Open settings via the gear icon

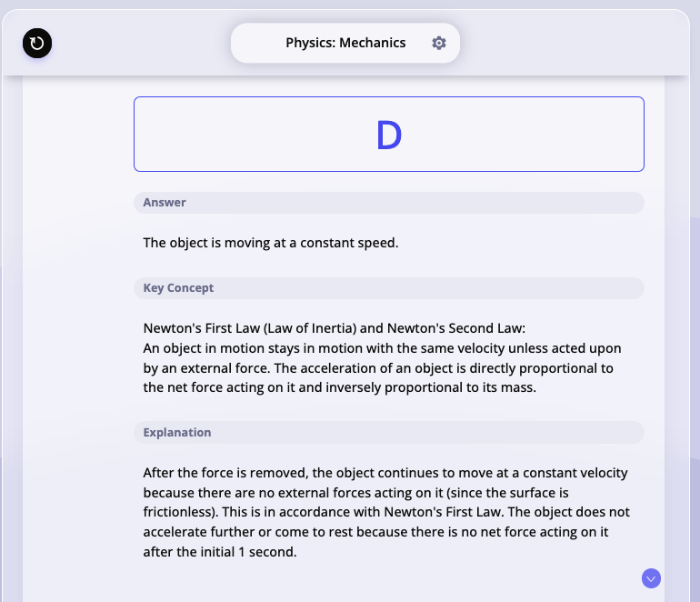pos(439,43)
